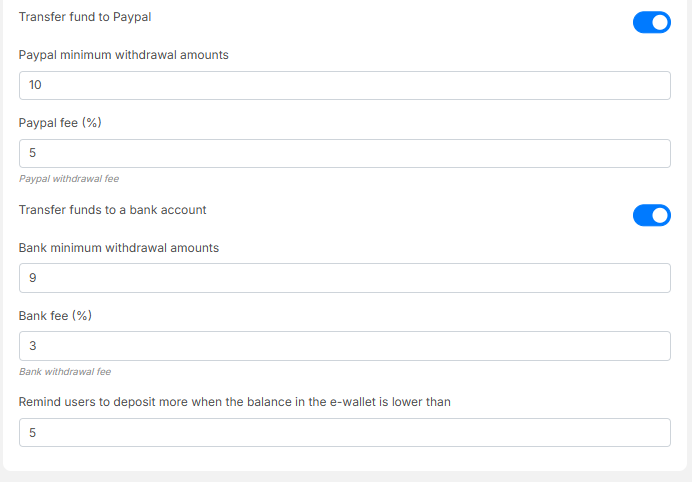692x482 pixels.
Task: Select the Bank minimum withdrawal amounts field
Action: [x=344, y=278]
